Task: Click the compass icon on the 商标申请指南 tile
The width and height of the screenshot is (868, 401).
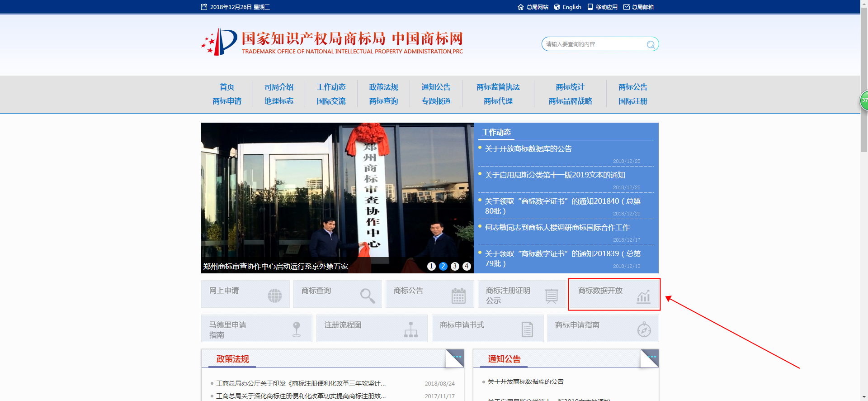Action: click(644, 329)
